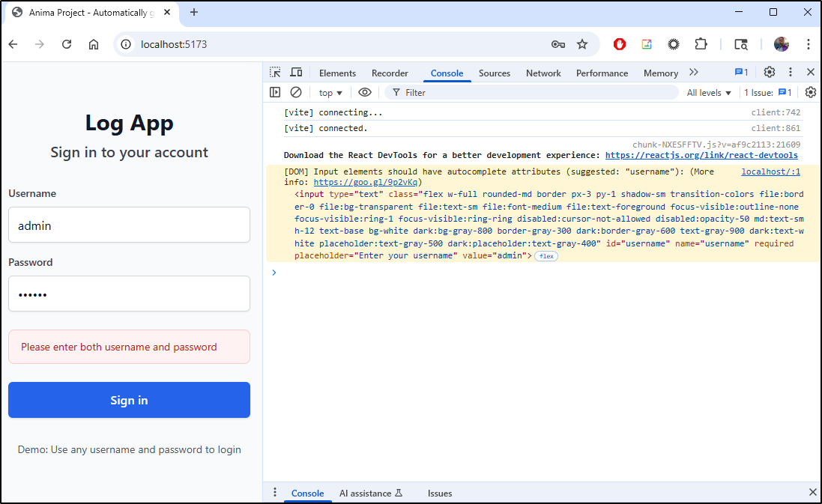Open the localhost/:1 source link
The width and height of the screenshot is (822, 504).
770,171
